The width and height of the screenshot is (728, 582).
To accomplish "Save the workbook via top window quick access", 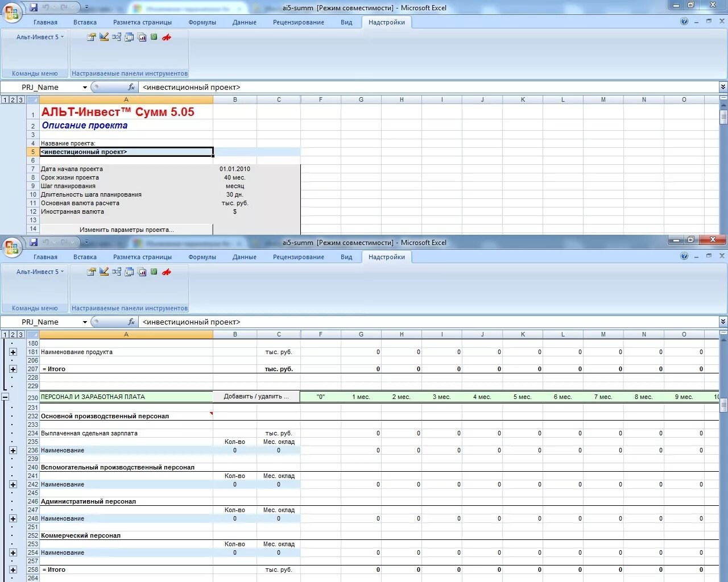I will [34, 7].
